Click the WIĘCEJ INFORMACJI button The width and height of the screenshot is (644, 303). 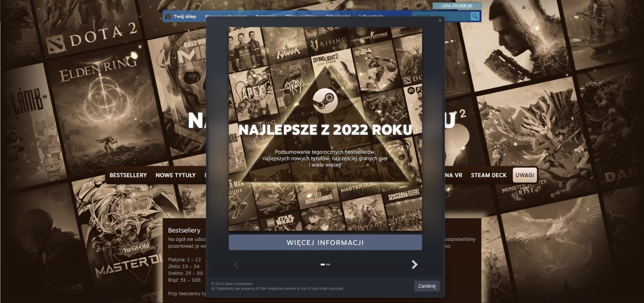point(325,243)
